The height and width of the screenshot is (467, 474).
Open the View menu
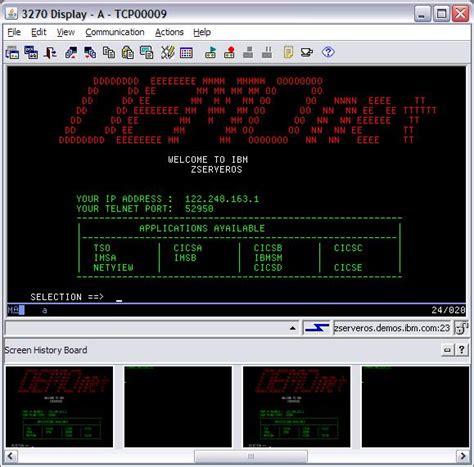click(x=66, y=32)
